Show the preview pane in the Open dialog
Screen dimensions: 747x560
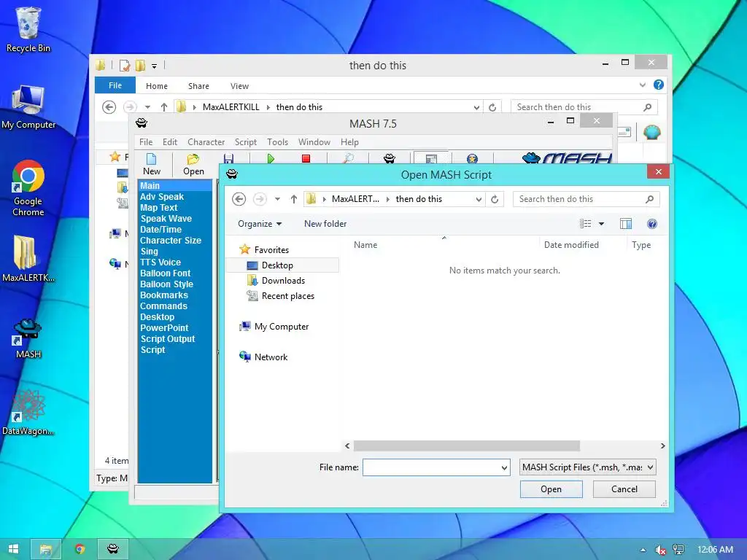coord(625,224)
